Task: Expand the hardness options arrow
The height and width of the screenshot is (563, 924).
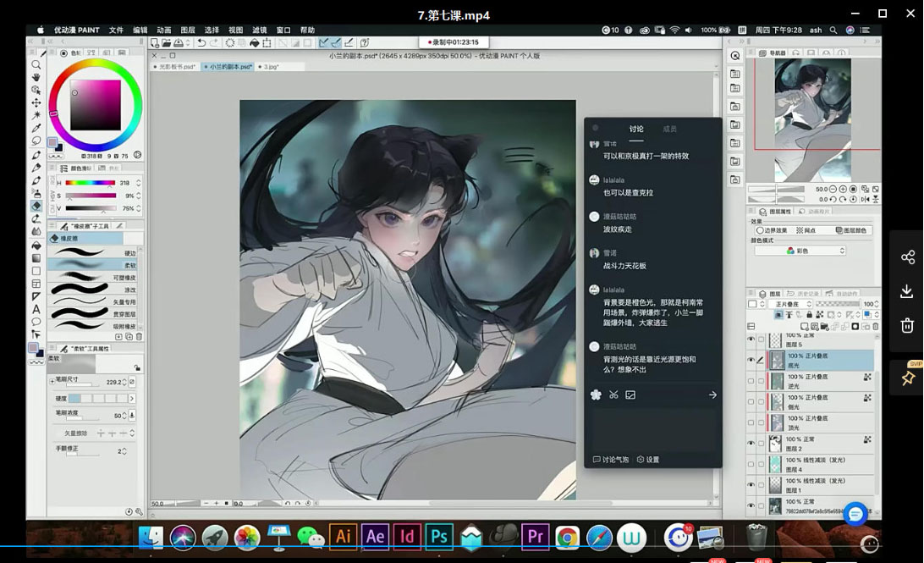Action: 132,399
